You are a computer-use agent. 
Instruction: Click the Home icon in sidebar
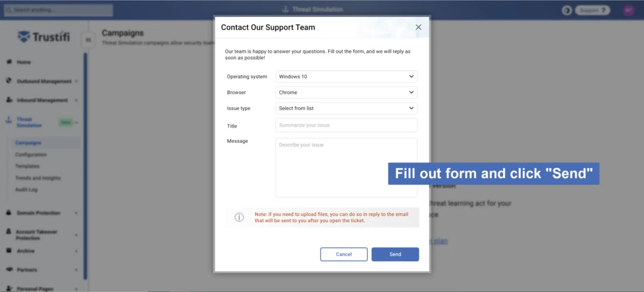point(9,62)
